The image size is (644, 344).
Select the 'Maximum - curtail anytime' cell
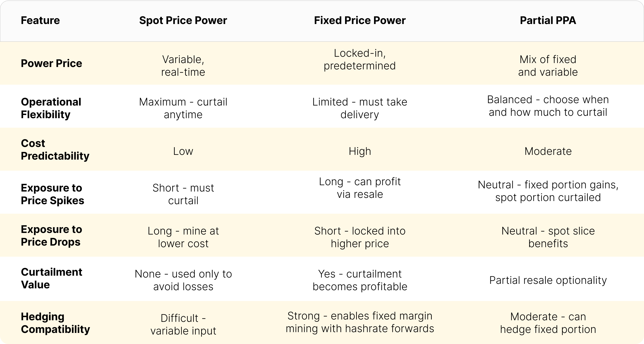point(183,108)
